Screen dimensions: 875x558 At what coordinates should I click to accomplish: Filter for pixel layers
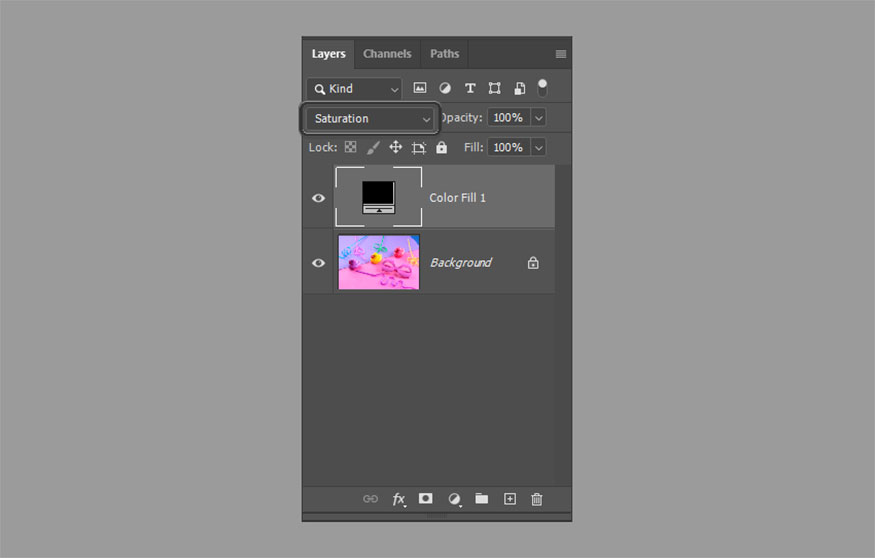tap(420, 88)
